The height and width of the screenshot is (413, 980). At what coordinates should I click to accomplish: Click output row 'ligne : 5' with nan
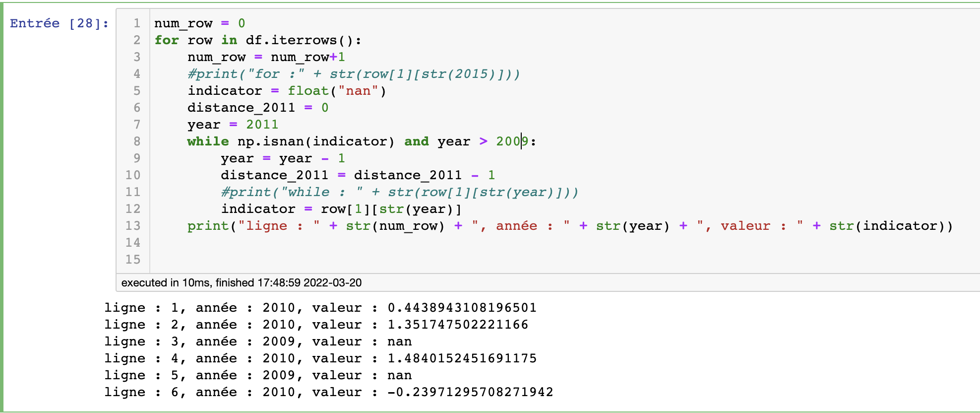[258, 375]
